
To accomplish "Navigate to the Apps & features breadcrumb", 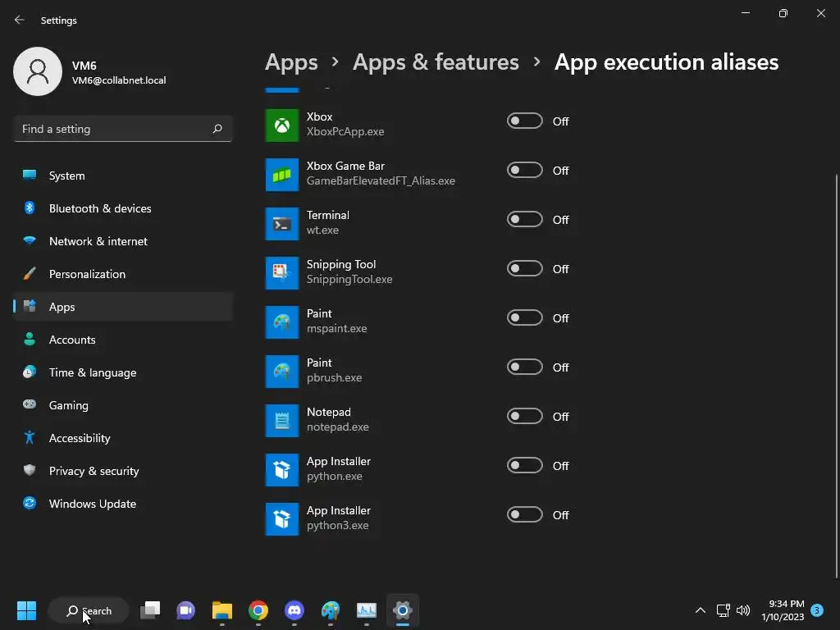I will (436, 62).
